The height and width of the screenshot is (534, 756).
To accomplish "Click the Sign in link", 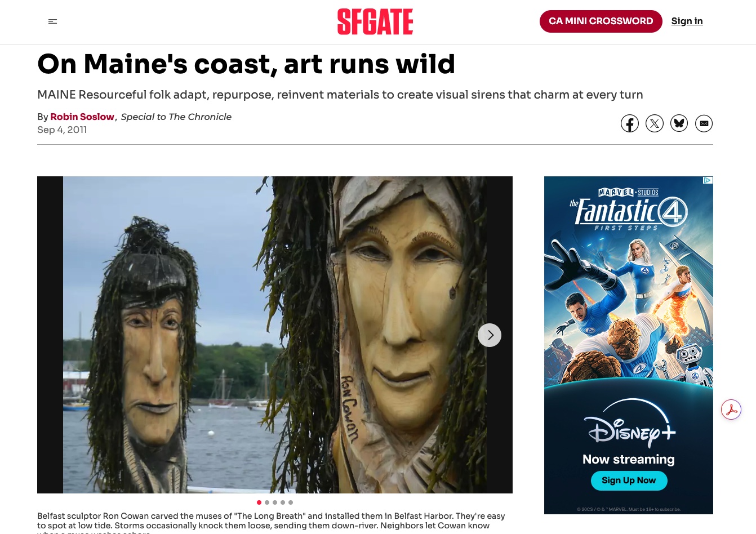I will [687, 21].
